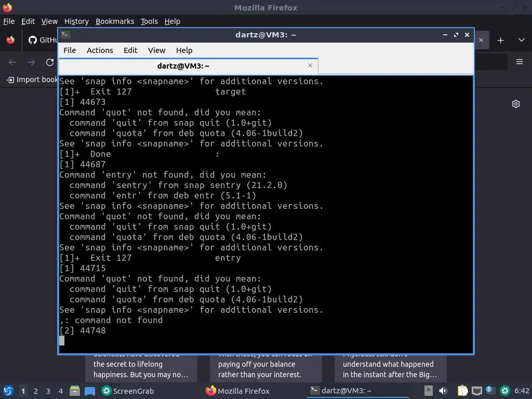The image size is (532, 399).
Task: Launch the file manager from panel
Action: coord(75,391)
